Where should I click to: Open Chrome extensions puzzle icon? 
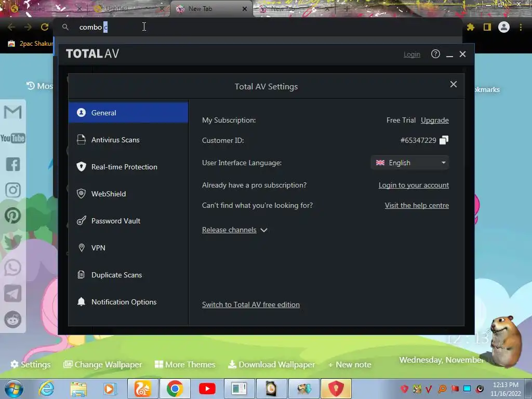pos(471,27)
